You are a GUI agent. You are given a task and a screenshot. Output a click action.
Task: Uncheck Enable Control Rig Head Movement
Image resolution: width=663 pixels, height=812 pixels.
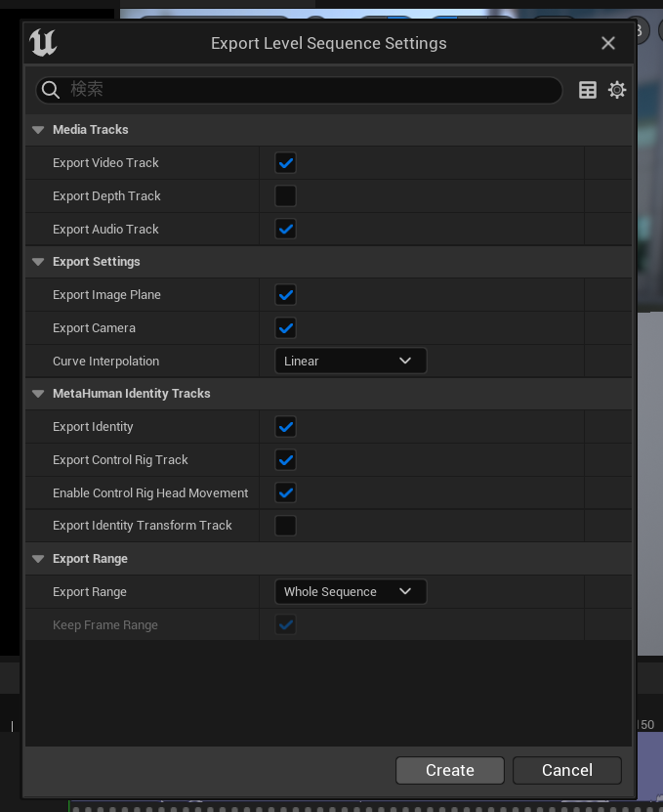coord(285,493)
